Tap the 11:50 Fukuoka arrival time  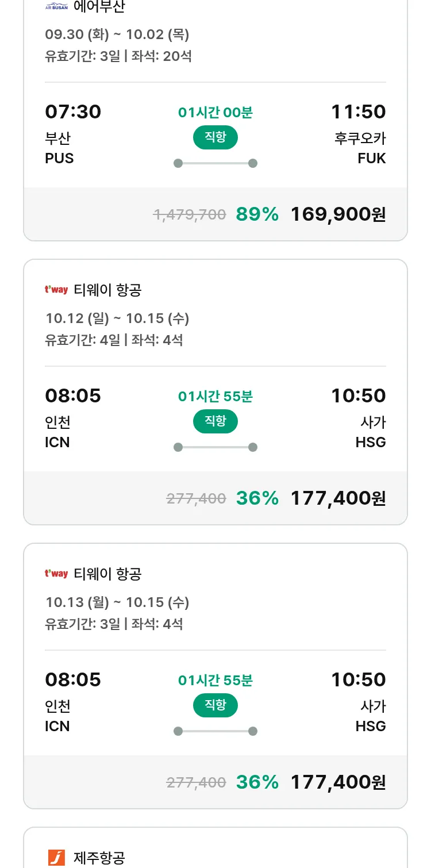coord(358,112)
